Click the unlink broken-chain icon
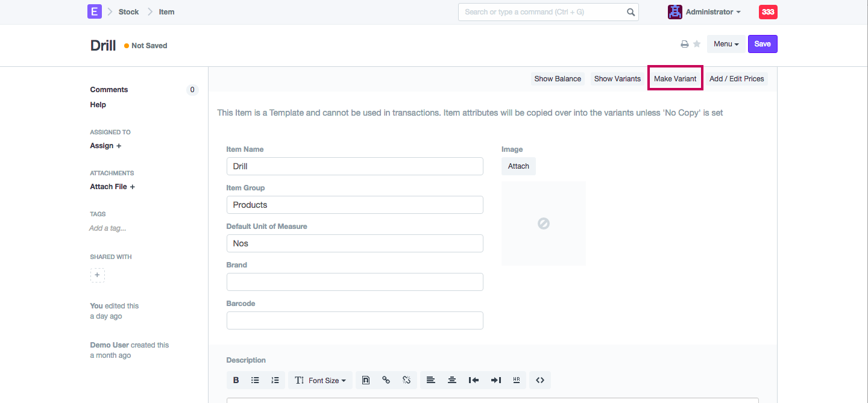 coord(406,380)
